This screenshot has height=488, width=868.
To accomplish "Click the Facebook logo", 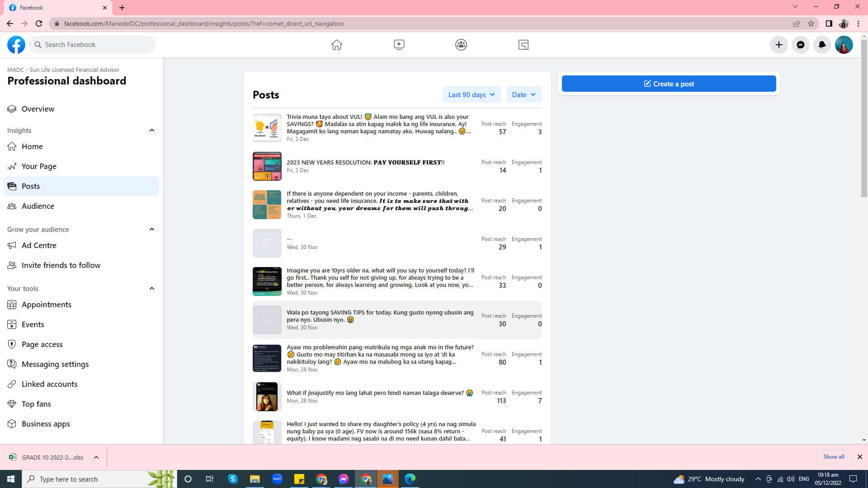I will 16,45.
